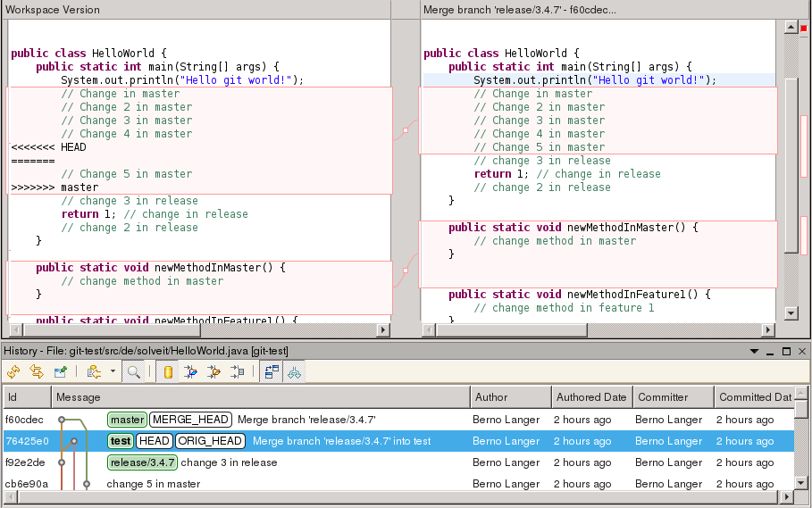Pin the History view

pyautogui.click(x=61, y=372)
